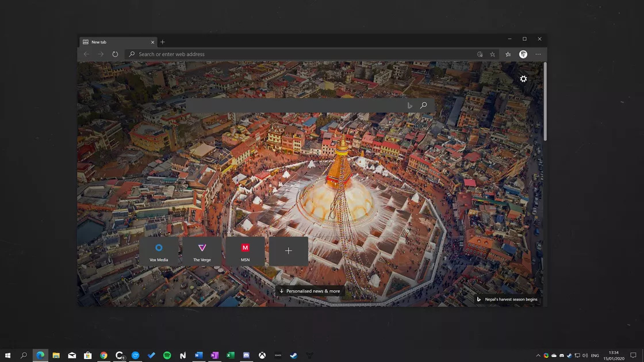Open the Vox Media quick link
644x362 pixels.
point(159,251)
